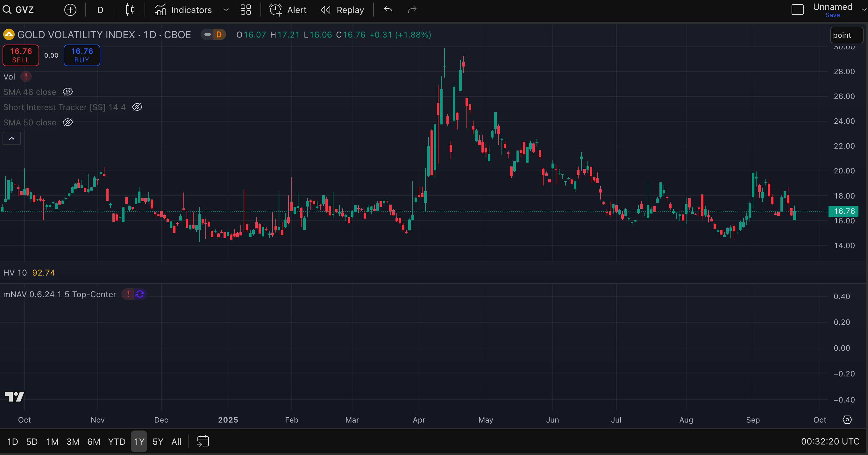Click the GVZ symbol search field
868x455 pixels.
coord(24,10)
